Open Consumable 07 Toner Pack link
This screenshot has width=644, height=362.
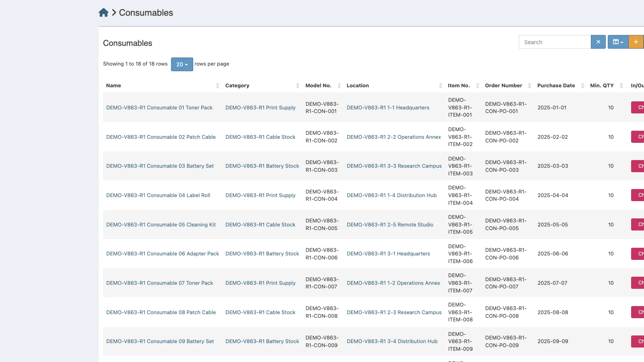(160, 283)
